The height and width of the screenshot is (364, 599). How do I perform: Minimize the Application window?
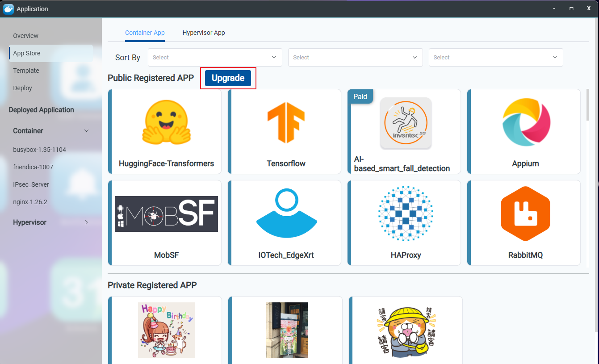click(554, 8)
